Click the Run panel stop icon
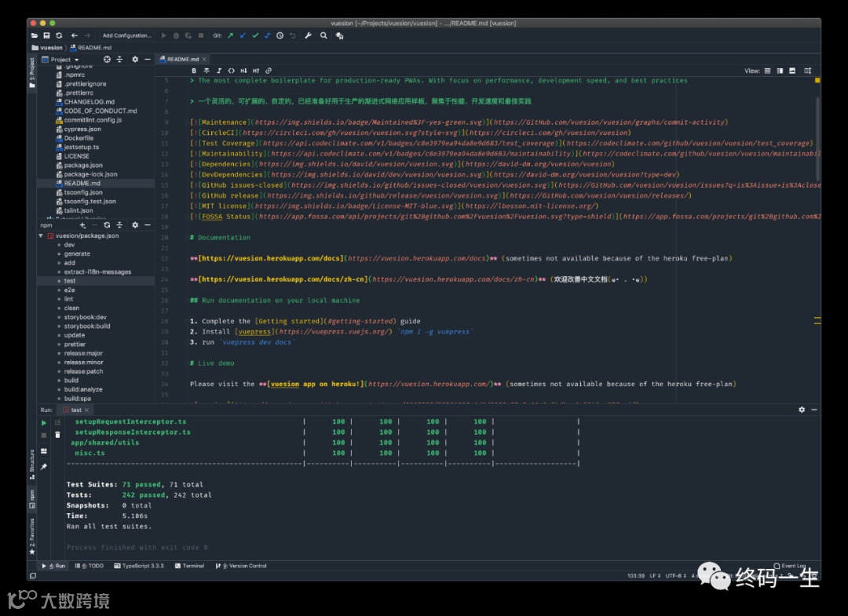This screenshot has width=848, height=616. pyautogui.click(x=44, y=435)
